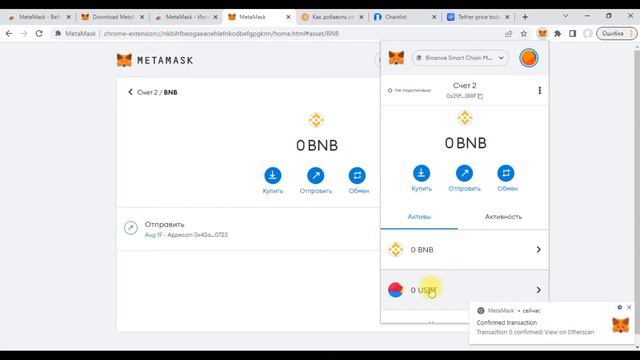Reload the page
This screenshot has width=640, height=360.
click(39, 33)
